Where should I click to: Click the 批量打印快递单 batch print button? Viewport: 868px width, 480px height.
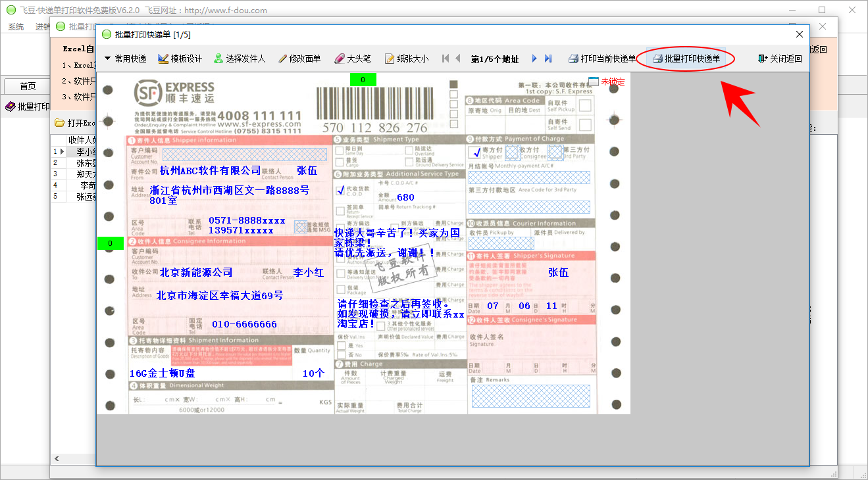click(686, 59)
